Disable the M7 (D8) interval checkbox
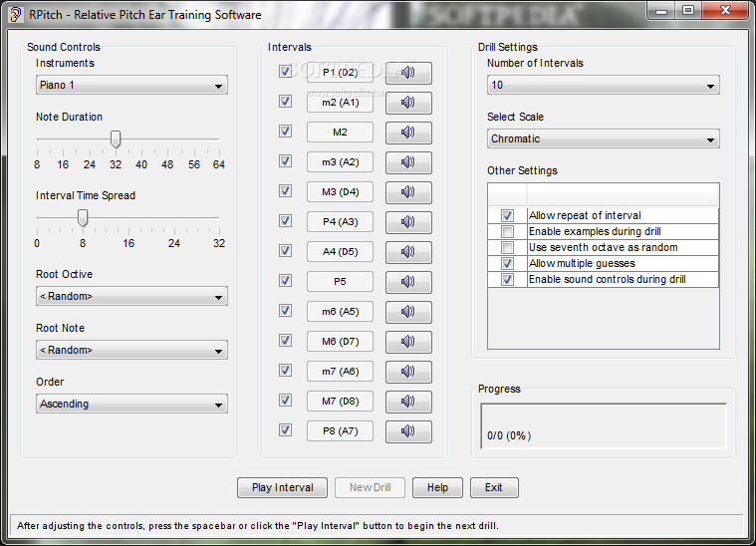756x546 pixels. click(x=286, y=401)
